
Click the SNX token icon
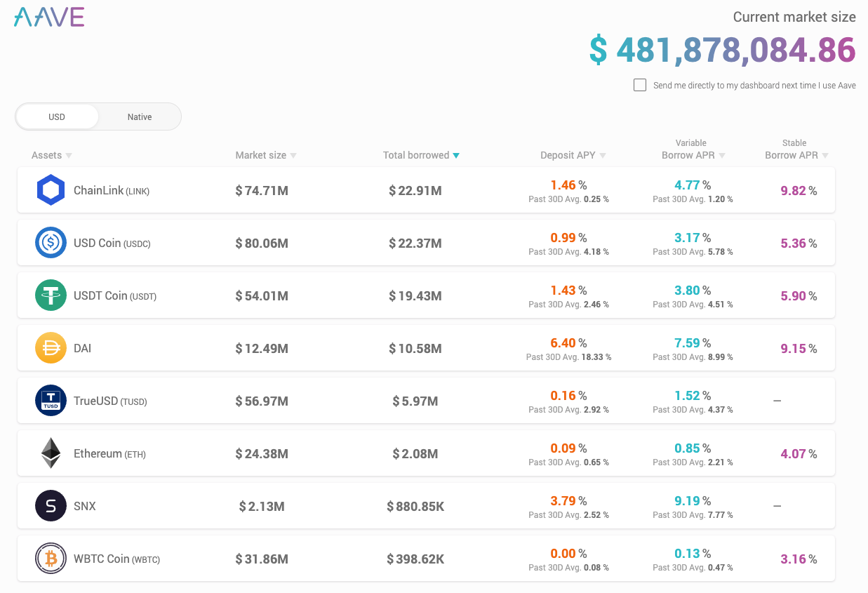[51, 506]
